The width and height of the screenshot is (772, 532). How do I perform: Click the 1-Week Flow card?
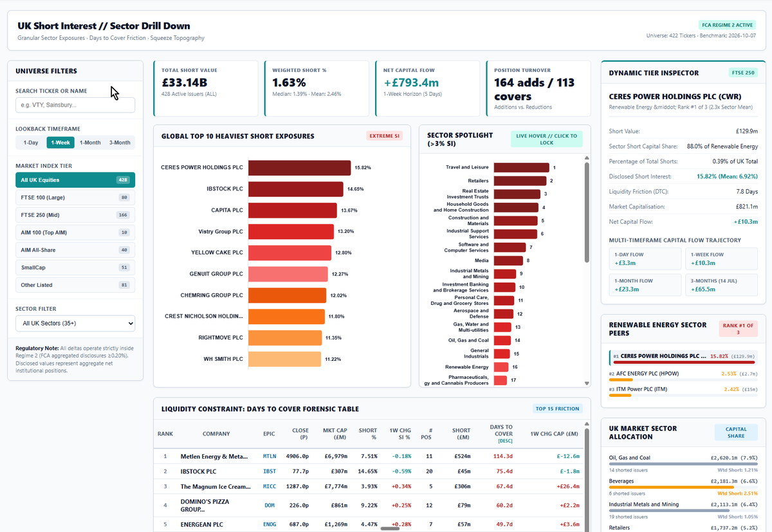[x=722, y=259]
